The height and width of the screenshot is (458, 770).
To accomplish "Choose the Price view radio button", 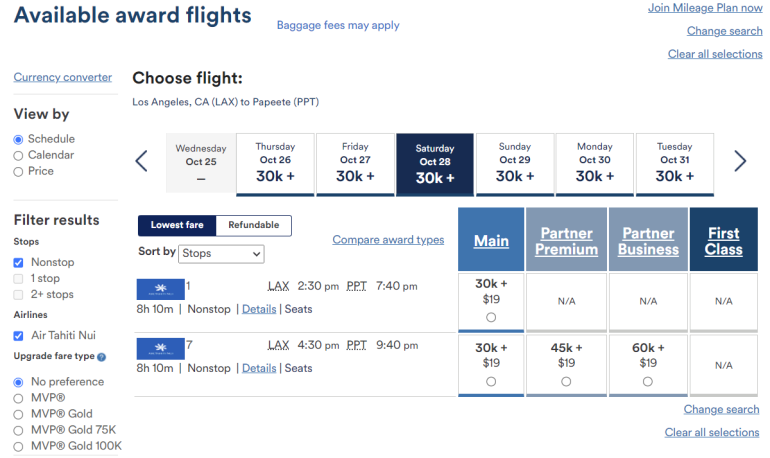I will [19, 171].
